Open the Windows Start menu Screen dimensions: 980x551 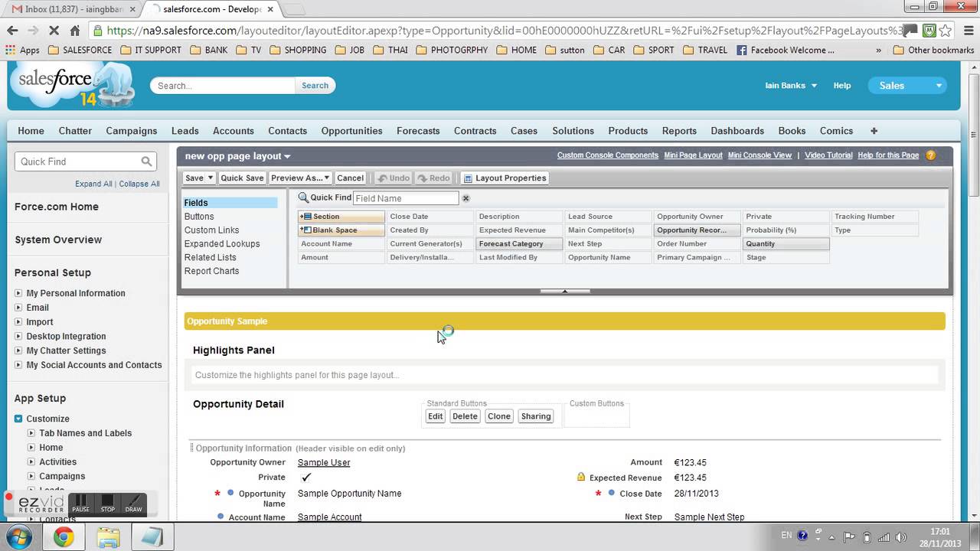pos(18,536)
